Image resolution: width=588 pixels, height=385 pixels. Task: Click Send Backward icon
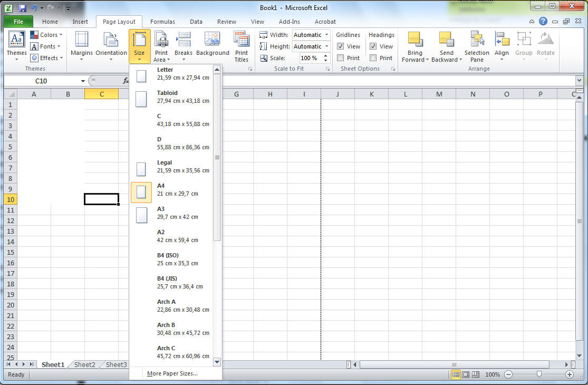446,39
